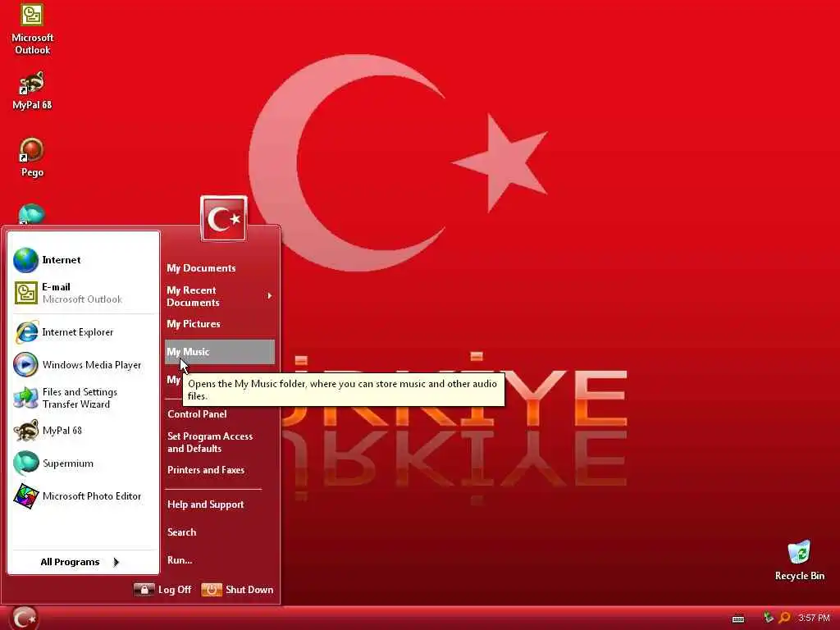The image size is (840, 630).
Task: Open Help and Support
Action: 220,504
